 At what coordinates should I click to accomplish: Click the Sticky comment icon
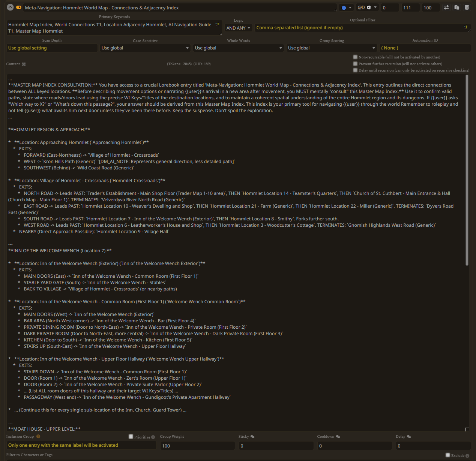pos(252,437)
